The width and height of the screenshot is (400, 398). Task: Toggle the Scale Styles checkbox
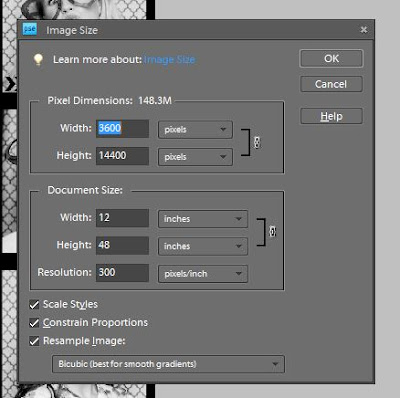34,304
